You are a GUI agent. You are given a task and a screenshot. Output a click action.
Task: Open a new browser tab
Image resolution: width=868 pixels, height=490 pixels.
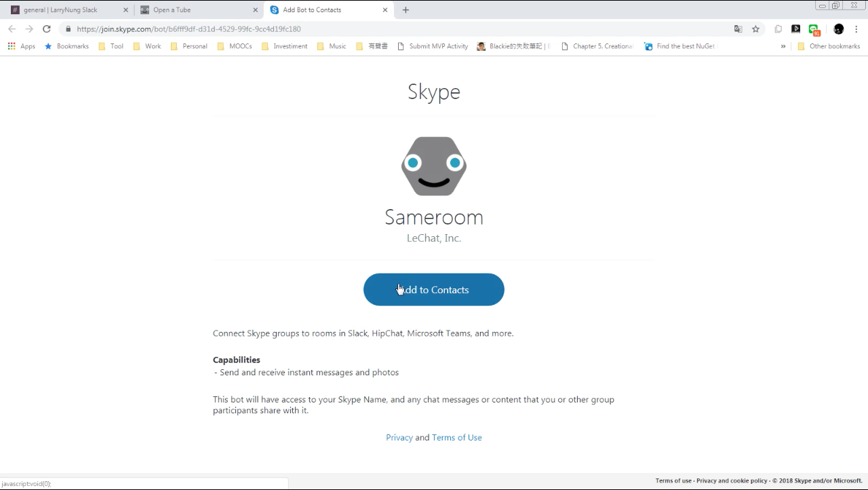click(406, 10)
